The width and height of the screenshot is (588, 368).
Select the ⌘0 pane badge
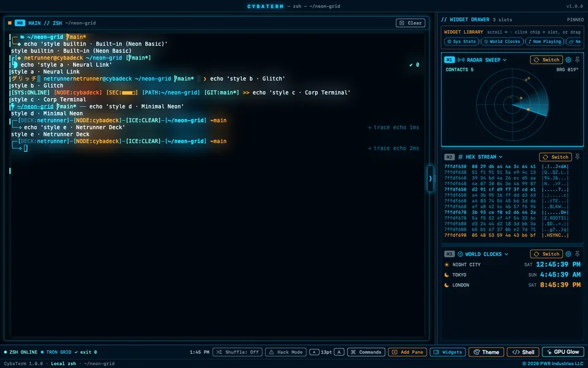pyautogui.click(x=20, y=23)
